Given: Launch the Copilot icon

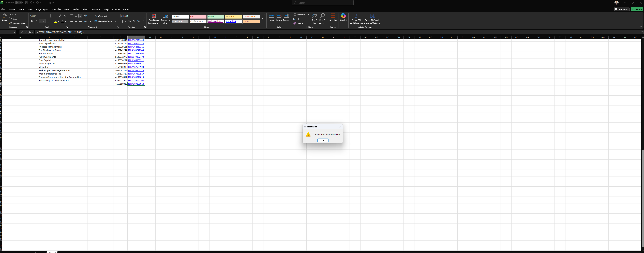Looking at the screenshot, I should (x=343, y=16).
